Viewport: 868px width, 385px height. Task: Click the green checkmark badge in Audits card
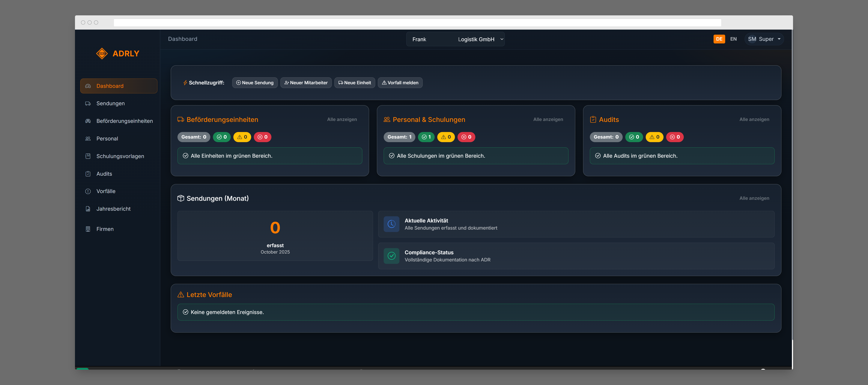(x=634, y=137)
